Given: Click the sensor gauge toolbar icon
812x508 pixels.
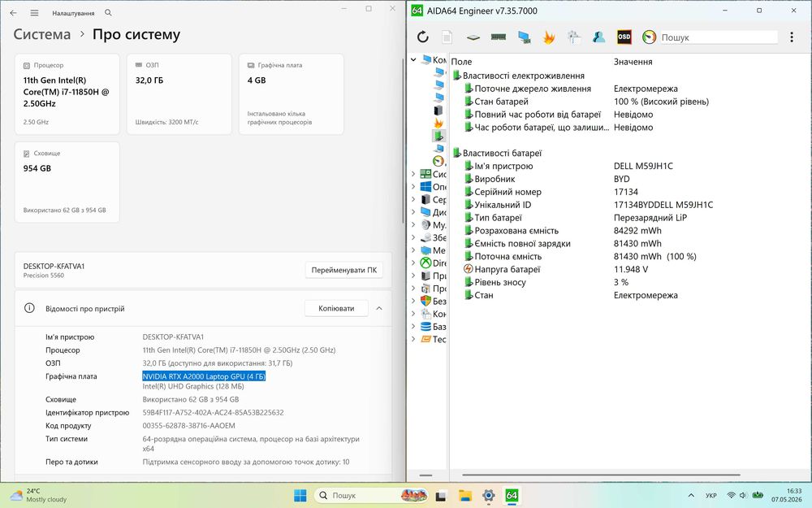Looking at the screenshot, I should [x=649, y=37].
